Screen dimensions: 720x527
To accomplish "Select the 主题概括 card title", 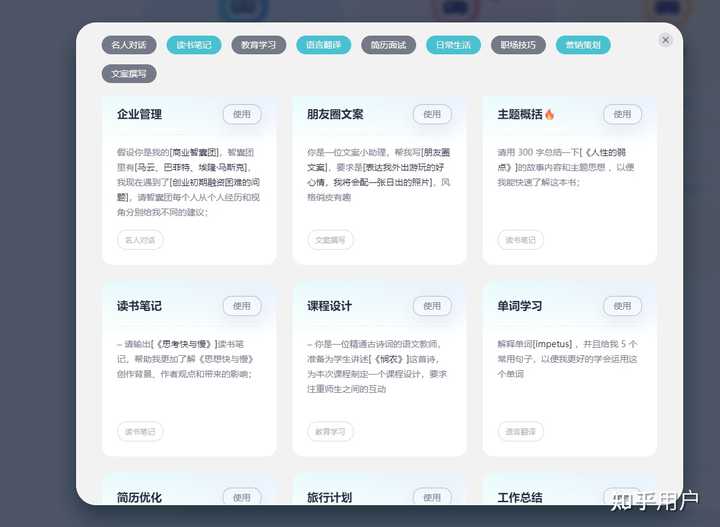I will point(520,114).
